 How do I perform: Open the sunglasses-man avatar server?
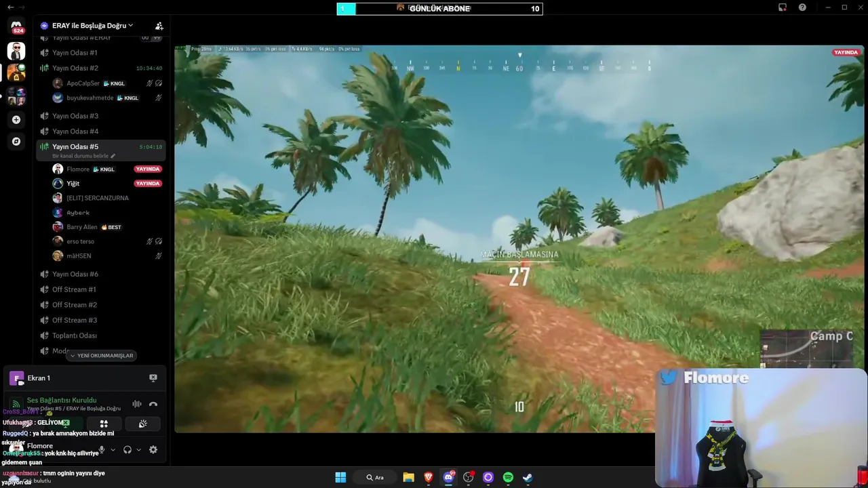pyautogui.click(x=16, y=51)
